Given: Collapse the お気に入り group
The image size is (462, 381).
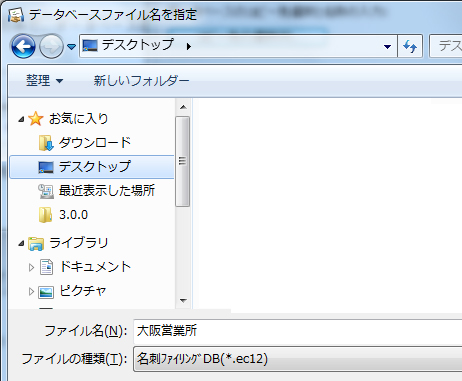Looking at the screenshot, I should [x=21, y=119].
